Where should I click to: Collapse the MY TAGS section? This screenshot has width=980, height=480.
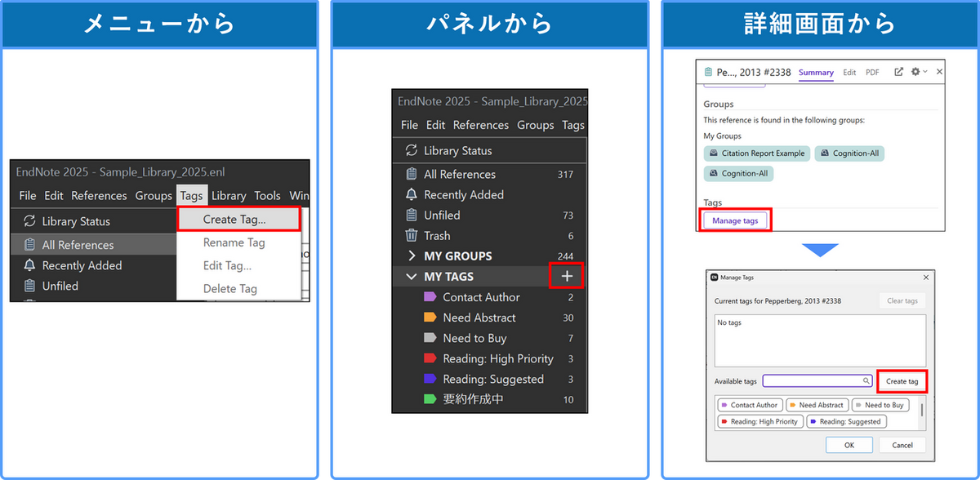coord(411,277)
